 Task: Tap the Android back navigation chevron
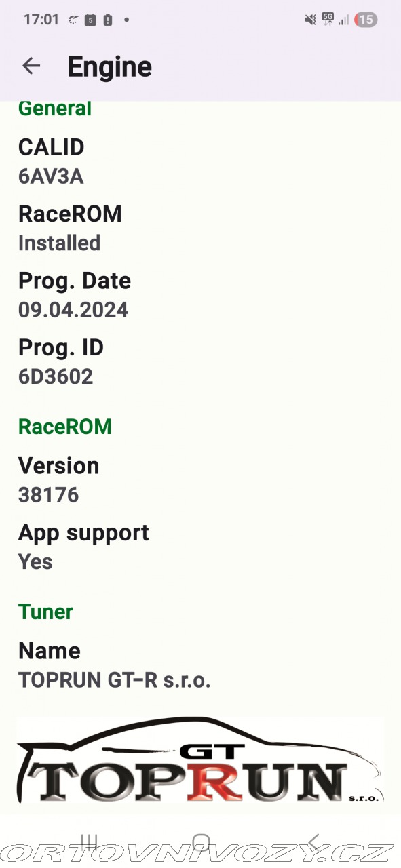coord(313,842)
